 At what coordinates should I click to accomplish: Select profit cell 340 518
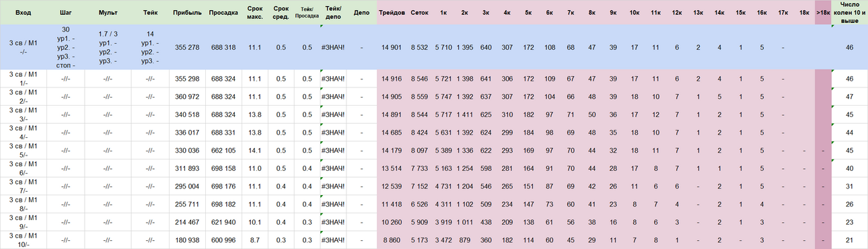[186, 115]
